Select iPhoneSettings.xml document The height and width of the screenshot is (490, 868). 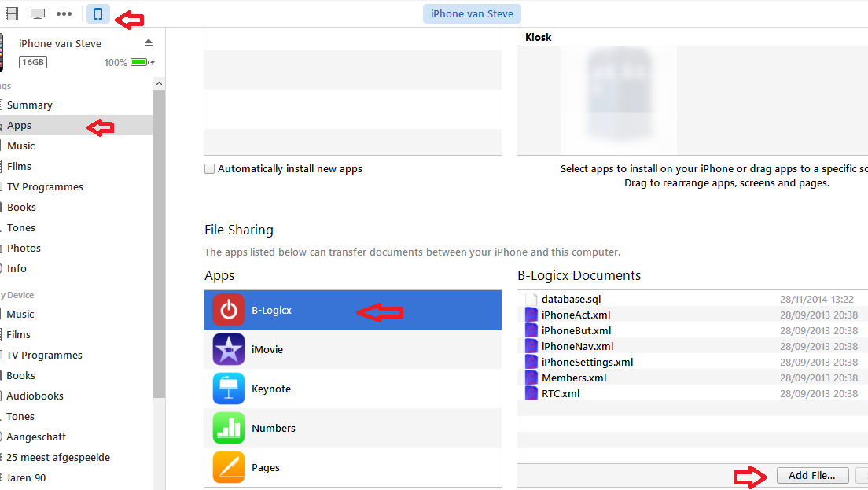click(x=693, y=362)
